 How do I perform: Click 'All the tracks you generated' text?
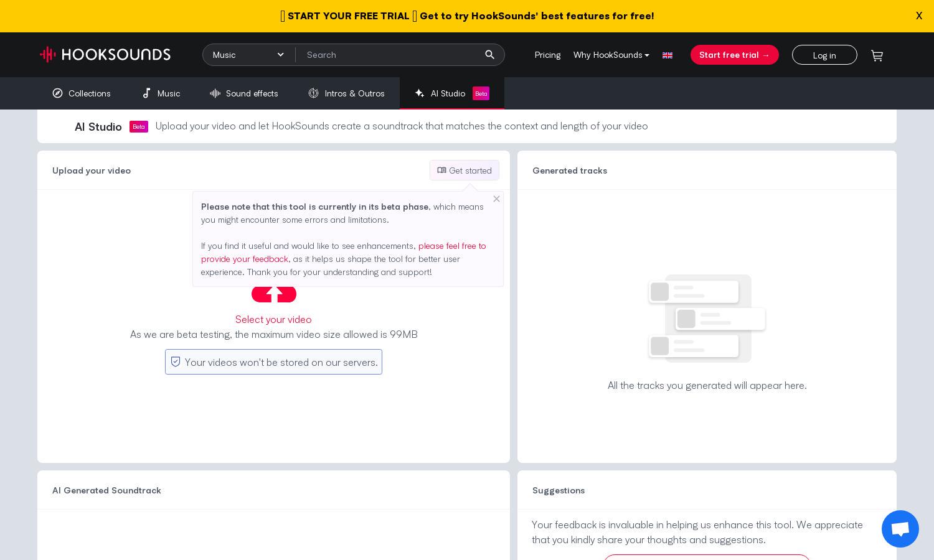click(x=707, y=385)
